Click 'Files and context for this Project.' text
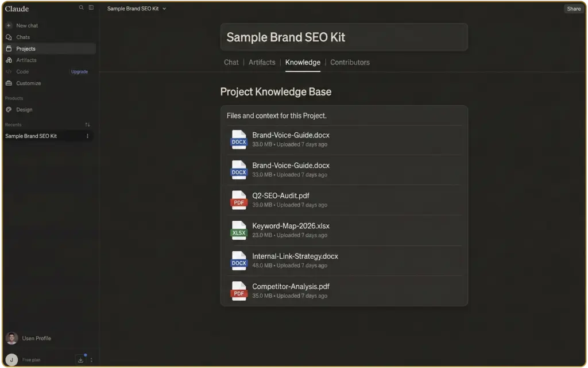 point(276,116)
